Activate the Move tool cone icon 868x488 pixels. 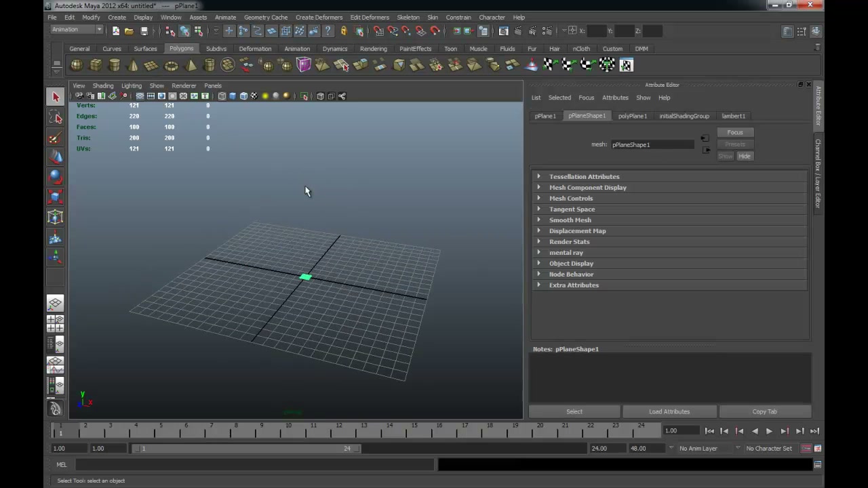coord(56,157)
